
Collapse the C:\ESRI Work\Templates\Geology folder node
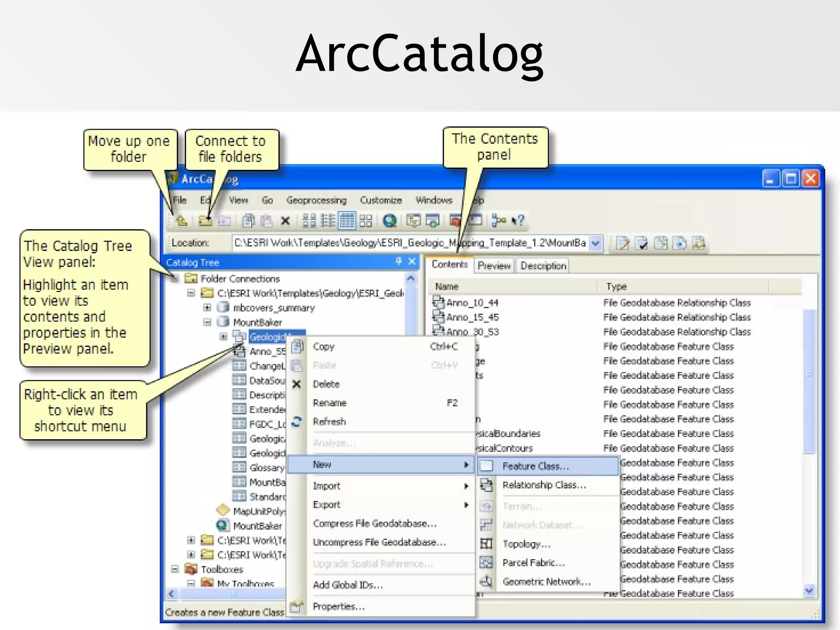191,293
